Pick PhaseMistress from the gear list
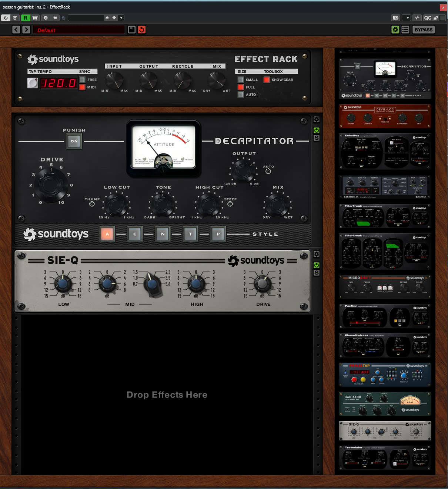This screenshot has width=448, height=489. click(385, 345)
